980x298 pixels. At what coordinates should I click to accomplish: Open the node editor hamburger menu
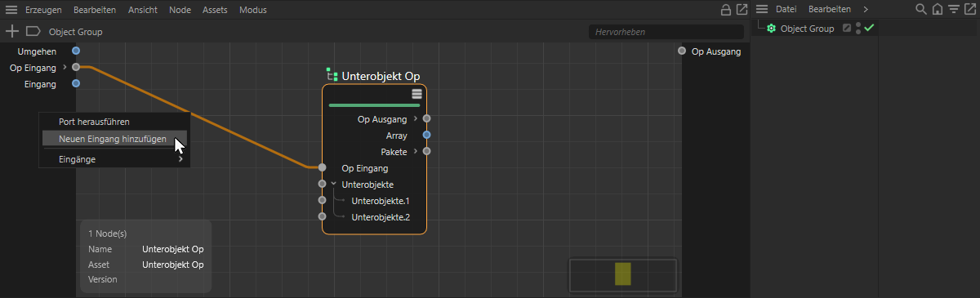[11, 10]
